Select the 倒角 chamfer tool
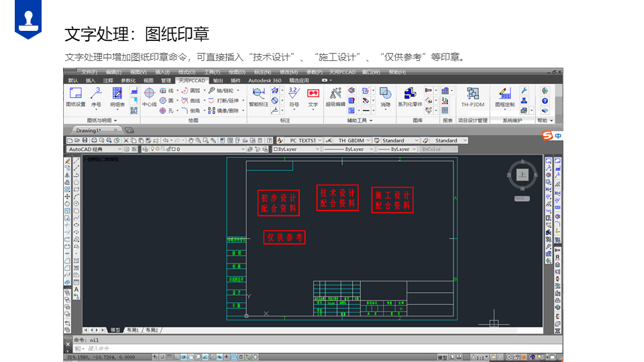This screenshot has height=362, width=644. pyautogui.click(x=191, y=111)
